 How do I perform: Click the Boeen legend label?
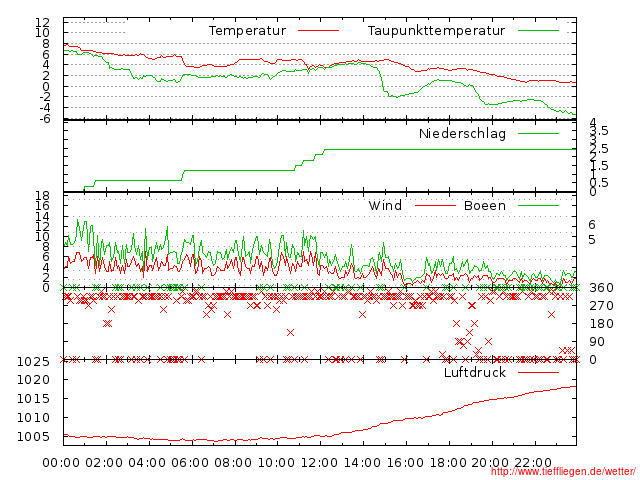485,205
